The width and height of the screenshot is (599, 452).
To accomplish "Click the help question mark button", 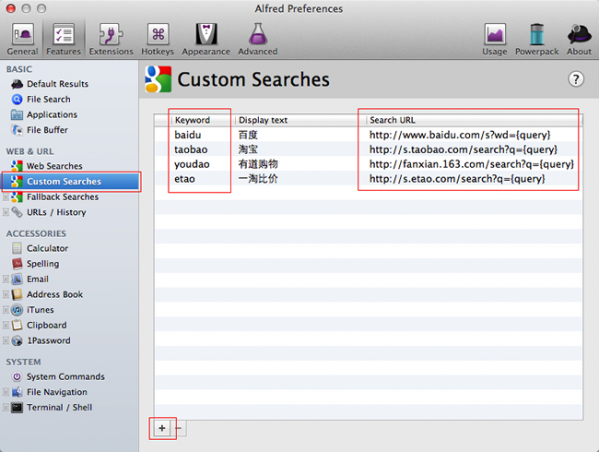I will (576, 79).
